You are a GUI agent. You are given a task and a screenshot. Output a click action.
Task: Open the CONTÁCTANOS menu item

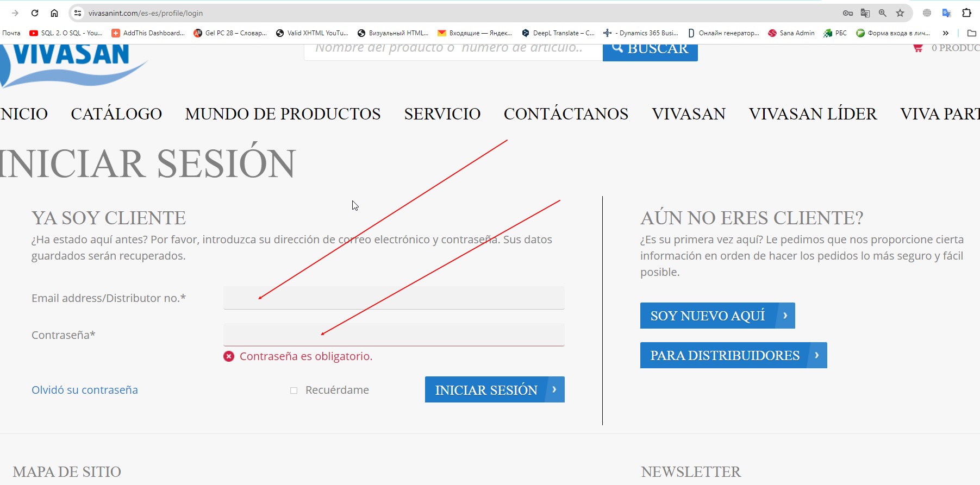[x=566, y=114]
